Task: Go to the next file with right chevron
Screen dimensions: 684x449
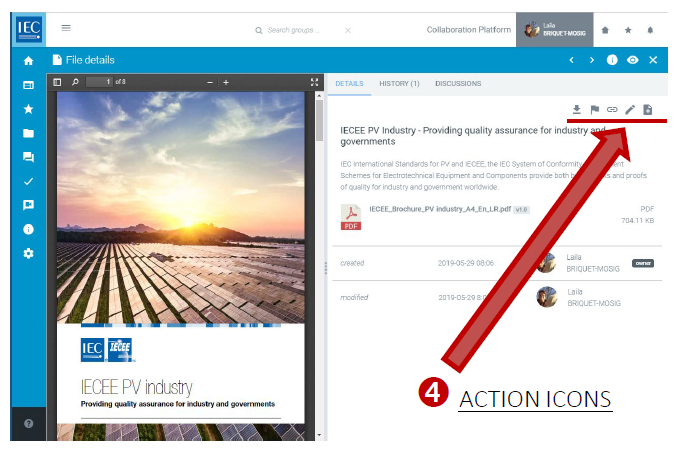Action: (592, 61)
